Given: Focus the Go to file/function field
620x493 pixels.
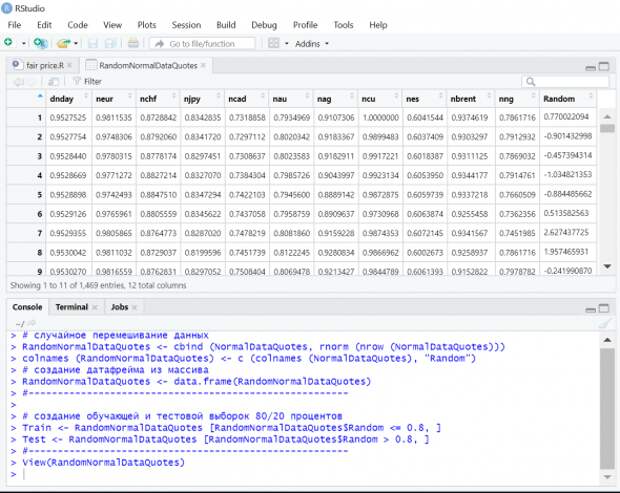Looking at the screenshot, I should click(x=202, y=43).
